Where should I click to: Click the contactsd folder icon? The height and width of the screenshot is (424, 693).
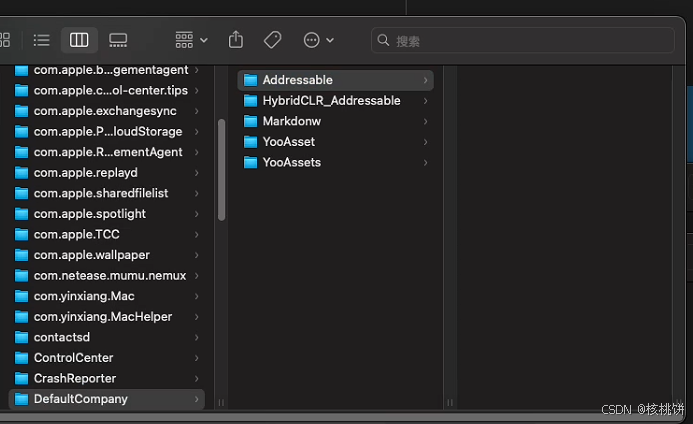pyautogui.click(x=22, y=337)
